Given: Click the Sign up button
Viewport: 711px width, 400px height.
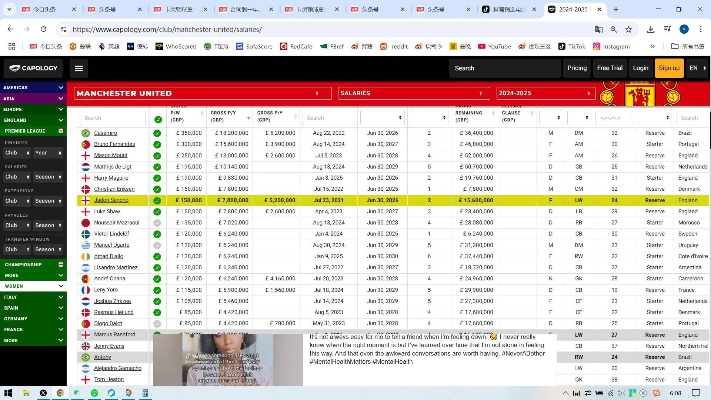Looking at the screenshot, I should [669, 68].
